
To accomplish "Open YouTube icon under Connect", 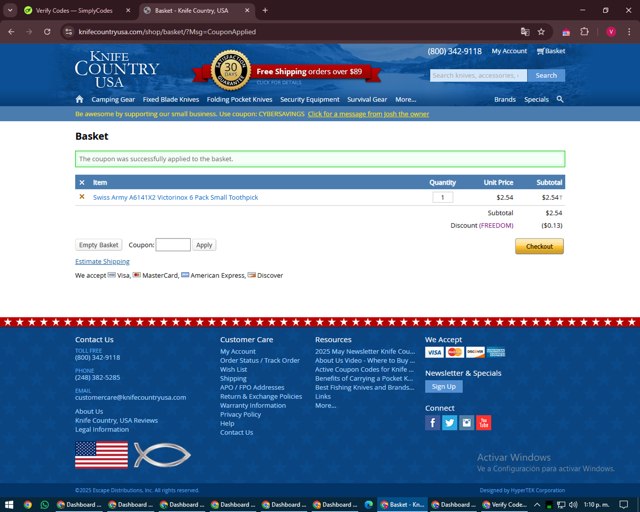I will point(484,423).
